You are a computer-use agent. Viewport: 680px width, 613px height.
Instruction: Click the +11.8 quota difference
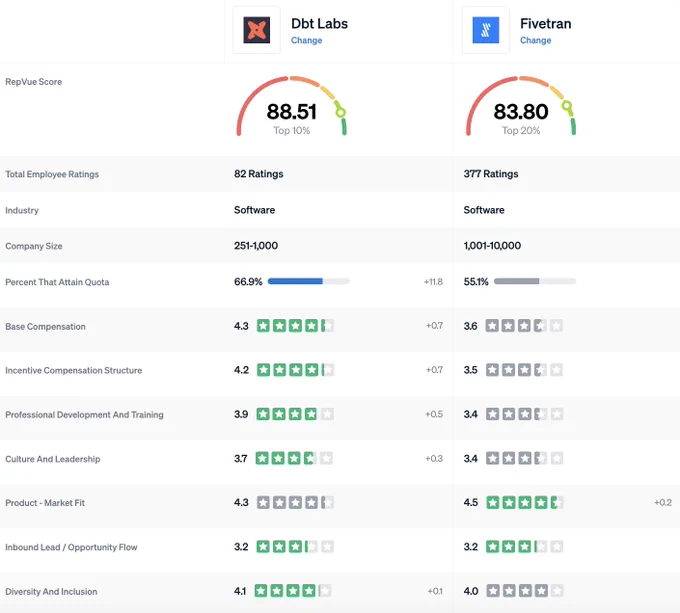(x=433, y=282)
